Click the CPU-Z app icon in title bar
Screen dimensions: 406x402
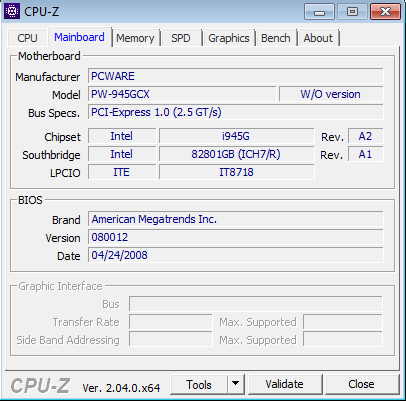pyautogui.click(x=12, y=12)
